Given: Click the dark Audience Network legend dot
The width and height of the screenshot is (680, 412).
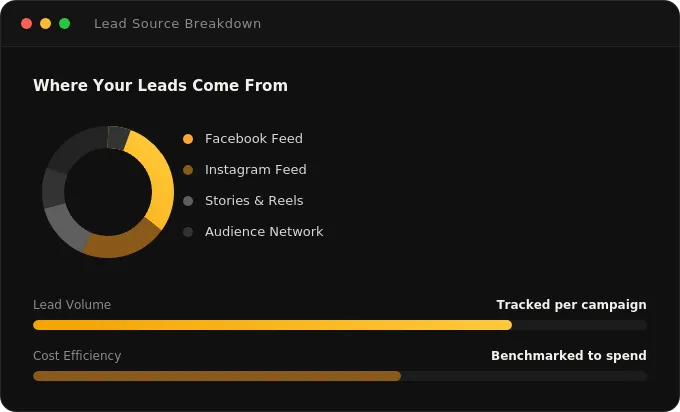Looking at the screenshot, I should click(x=188, y=232).
